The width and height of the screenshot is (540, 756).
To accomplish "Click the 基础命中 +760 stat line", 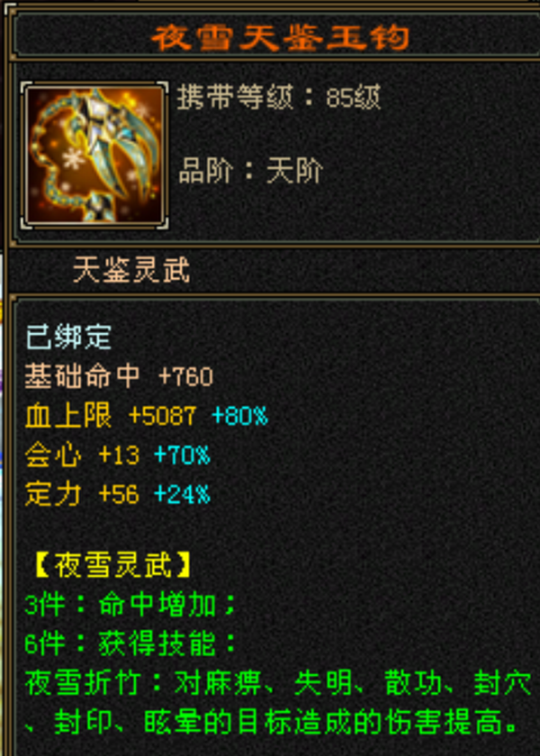I will 119,376.
